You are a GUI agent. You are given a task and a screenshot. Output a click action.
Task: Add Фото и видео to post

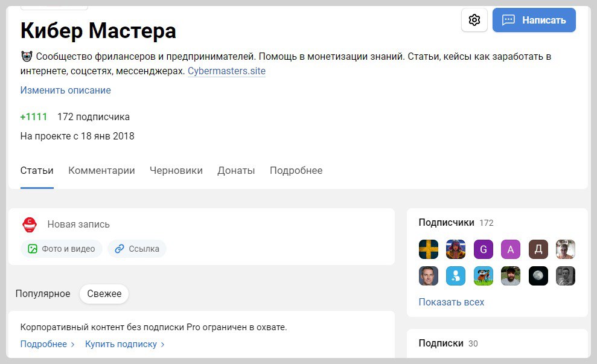[x=62, y=249]
